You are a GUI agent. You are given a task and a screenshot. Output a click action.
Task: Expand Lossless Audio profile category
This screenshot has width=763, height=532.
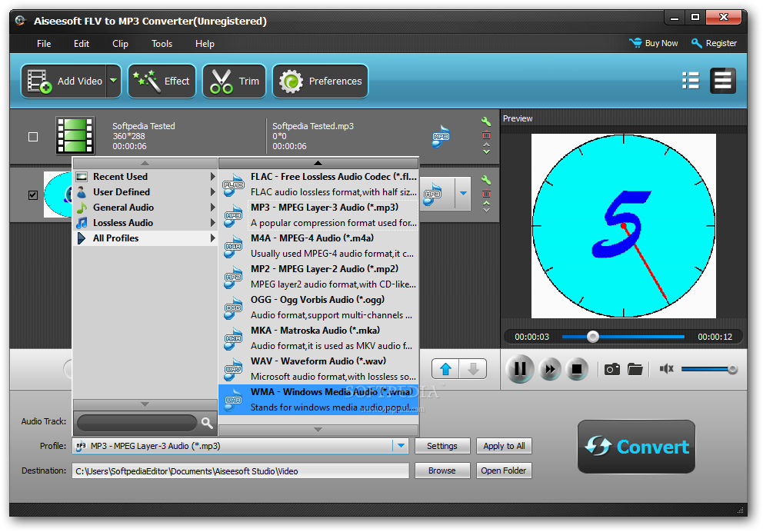click(145, 223)
